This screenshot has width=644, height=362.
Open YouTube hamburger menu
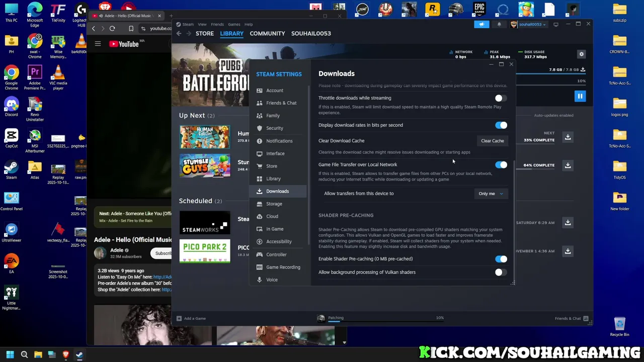pos(98,44)
